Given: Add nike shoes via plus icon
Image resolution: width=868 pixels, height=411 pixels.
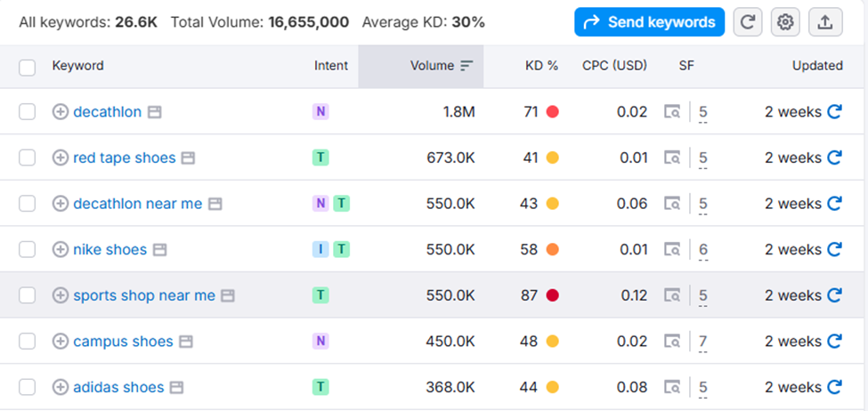Looking at the screenshot, I should coord(60,249).
